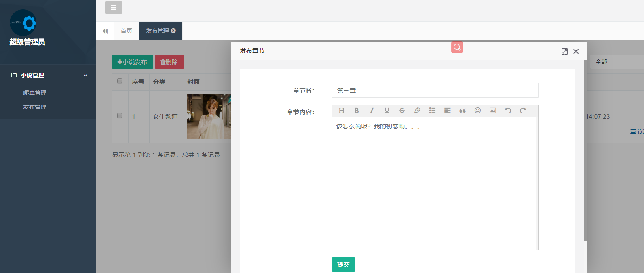Toggle underline formatting in editor toolbar

click(387, 111)
